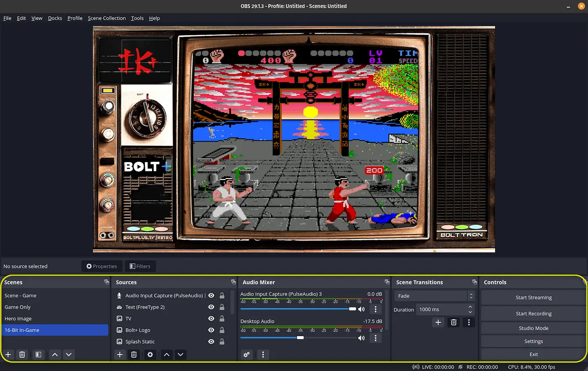The height and width of the screenshot is (371, 588).
Task: Open source properties gear in Sources panel
Action: click(150, 355)
